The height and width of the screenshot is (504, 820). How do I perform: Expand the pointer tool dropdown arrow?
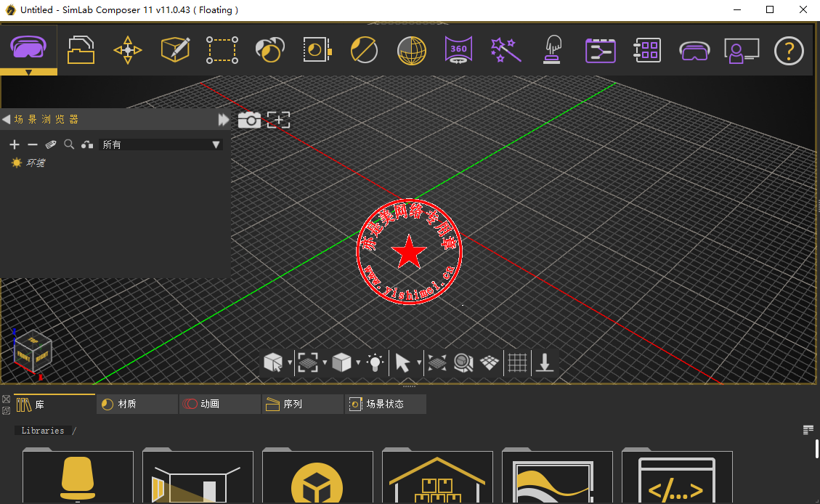(419, 362)
